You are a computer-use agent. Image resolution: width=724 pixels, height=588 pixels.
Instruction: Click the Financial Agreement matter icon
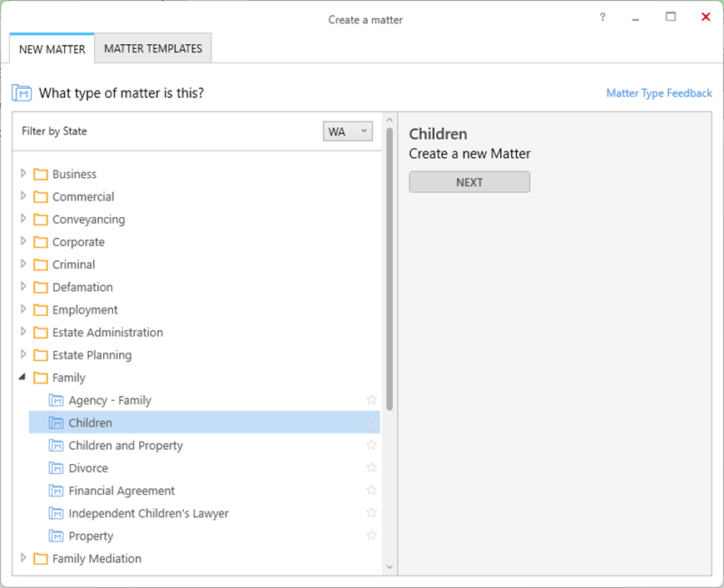56,491
